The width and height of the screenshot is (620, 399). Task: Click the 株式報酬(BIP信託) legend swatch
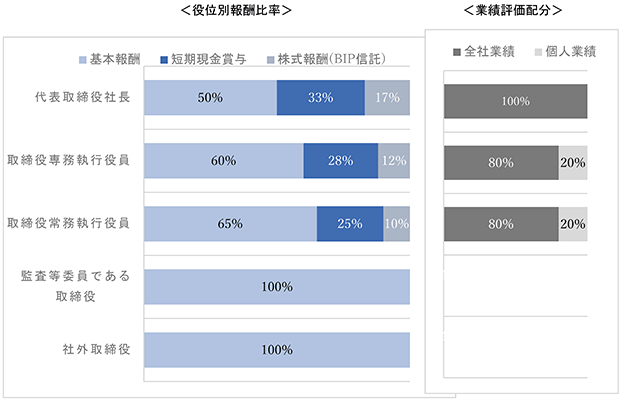point(271,60)
